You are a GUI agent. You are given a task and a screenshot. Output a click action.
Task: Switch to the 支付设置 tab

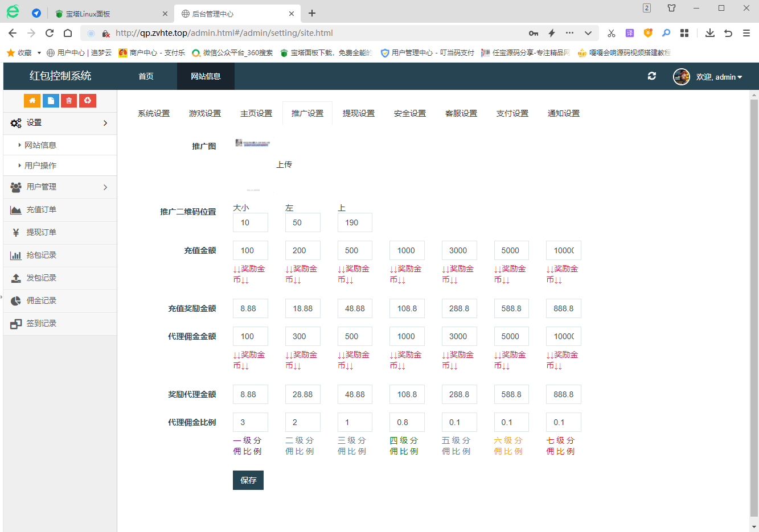coord(512,113)
